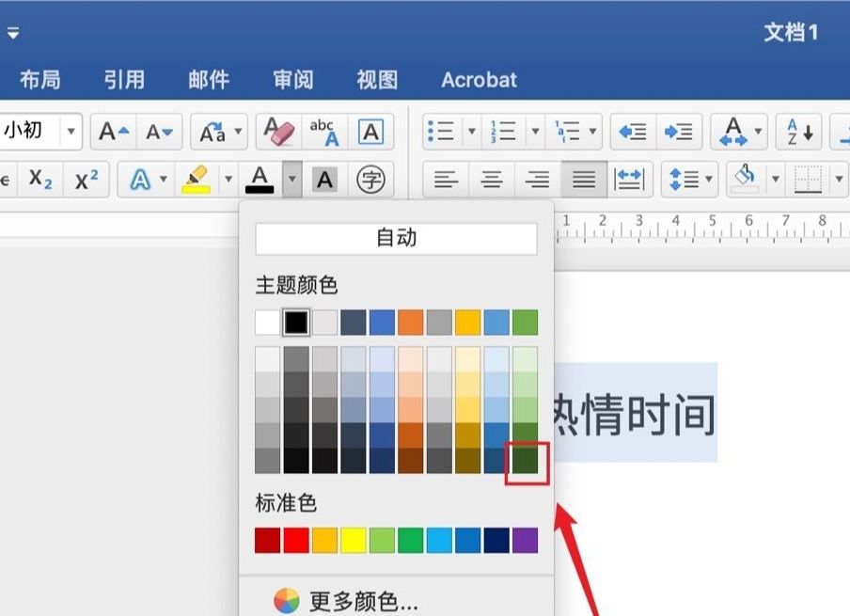Image resolution: width=850 pixels, height=616 pixels.
Task: Switch to the 引用 tab
Action: pos(124,80)
